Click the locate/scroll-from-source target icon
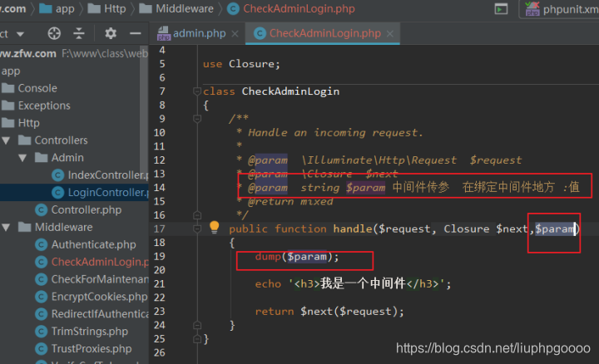599x364 pixels. (x=54, y=33)
